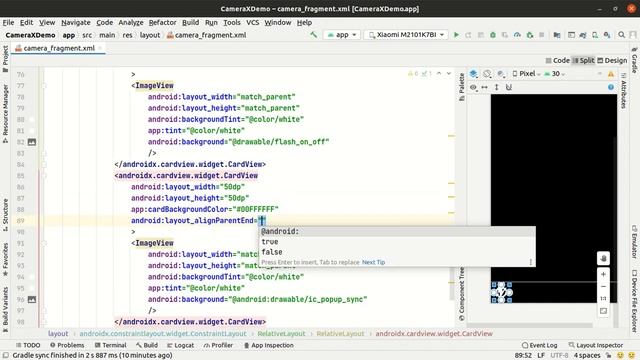Click the green Debug bug icon
Viewport: 640px width, 360px height.
click(493, 35)
